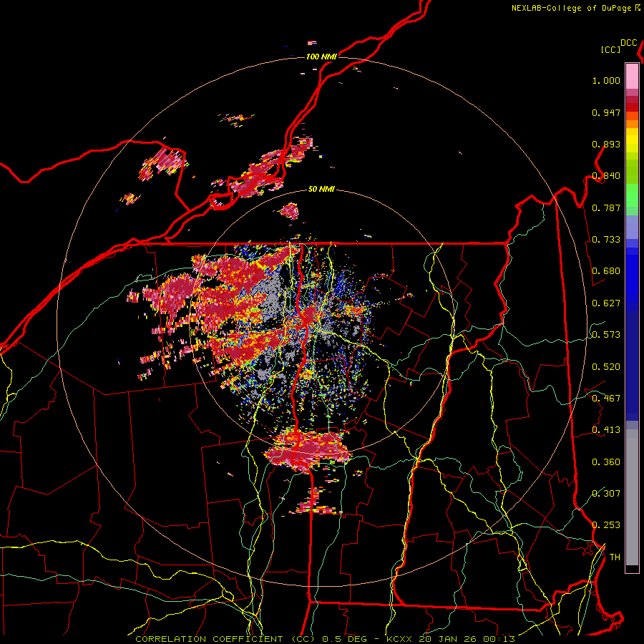Click the 0.573 colorbar value

pos(606,335)
